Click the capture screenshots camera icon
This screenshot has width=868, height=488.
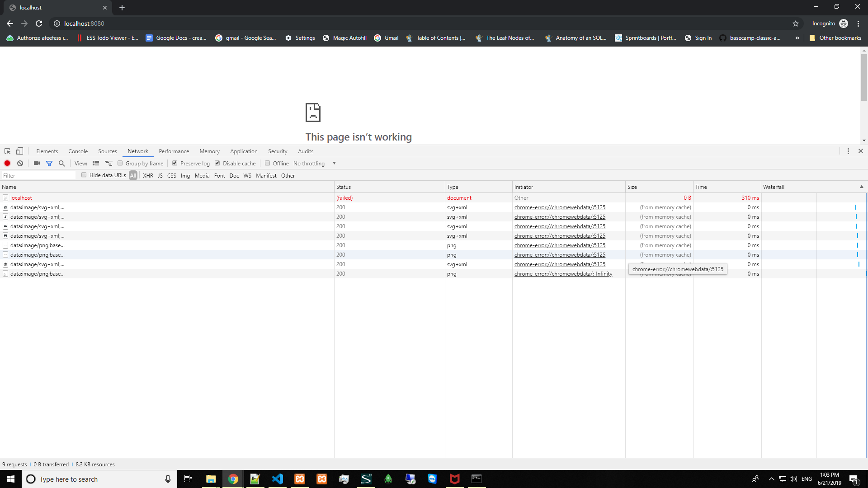click(37, 164)
